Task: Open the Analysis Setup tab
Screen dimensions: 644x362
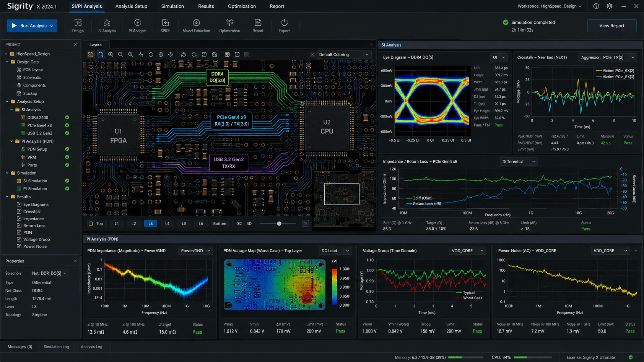Action: coord(131,6)
